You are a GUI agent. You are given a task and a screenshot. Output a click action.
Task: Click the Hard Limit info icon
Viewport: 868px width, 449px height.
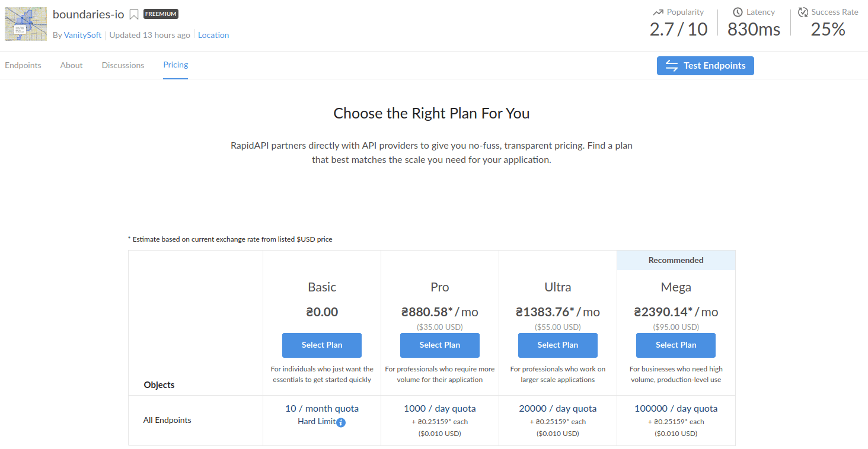pyautogui.click(x=341, y=422)
